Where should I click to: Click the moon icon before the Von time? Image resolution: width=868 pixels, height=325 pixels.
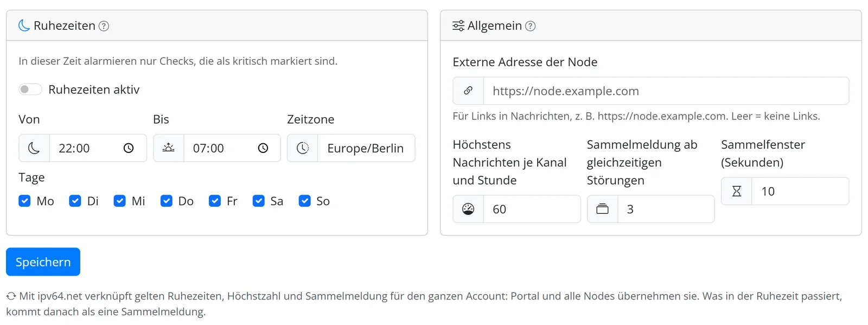click(34, 148)
